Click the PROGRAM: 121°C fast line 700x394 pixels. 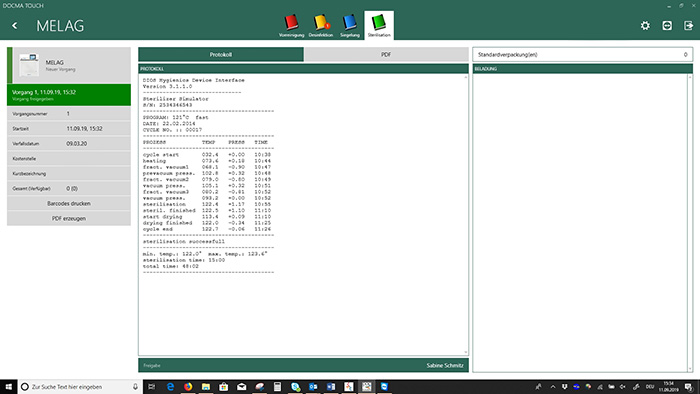click(x=175, y=117)
